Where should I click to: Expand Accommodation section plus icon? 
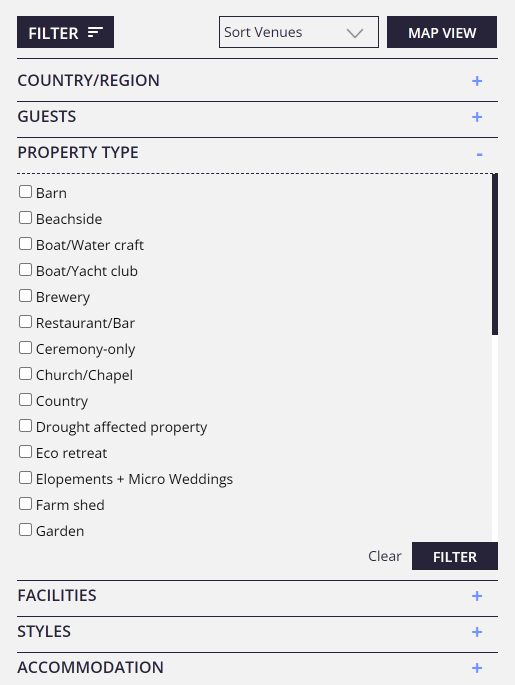pyautogui.click(x=477, y=668)
